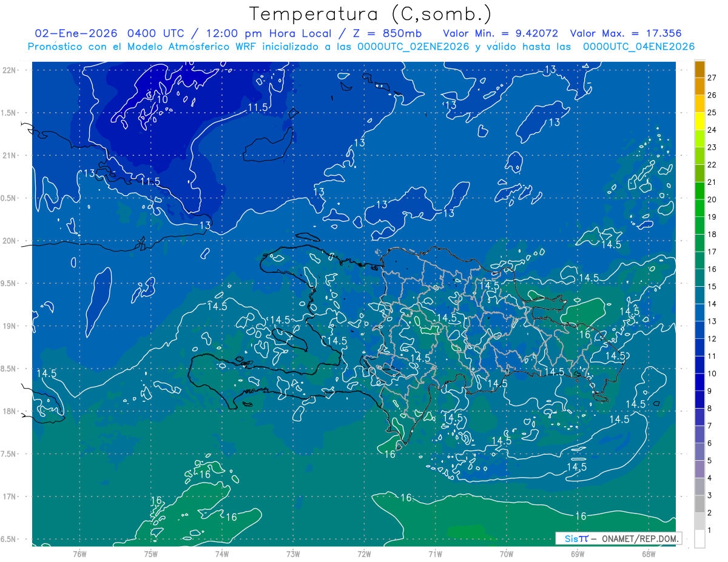This screenshot has width=728, height=562.
Task: Click the "68W" longitude axis label
Action: [648, 554]
